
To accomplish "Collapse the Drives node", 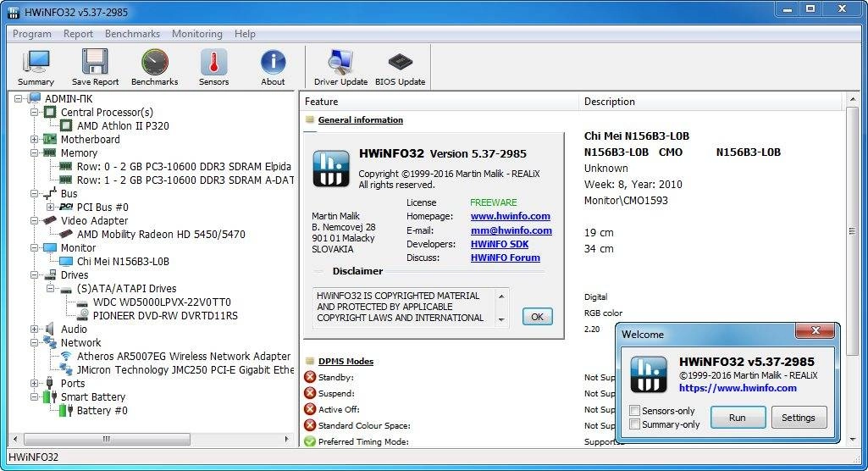I will (x=35, y=275).
